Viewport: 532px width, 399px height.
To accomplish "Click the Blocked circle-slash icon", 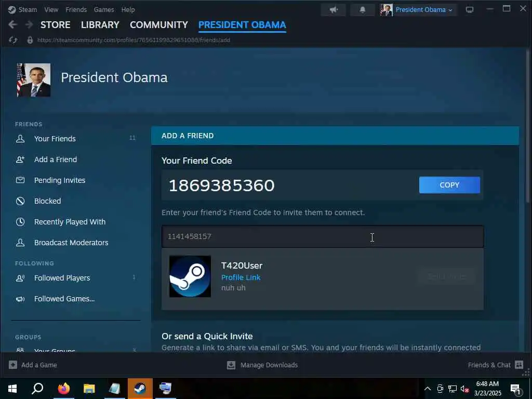I will (x=20, y=201).
